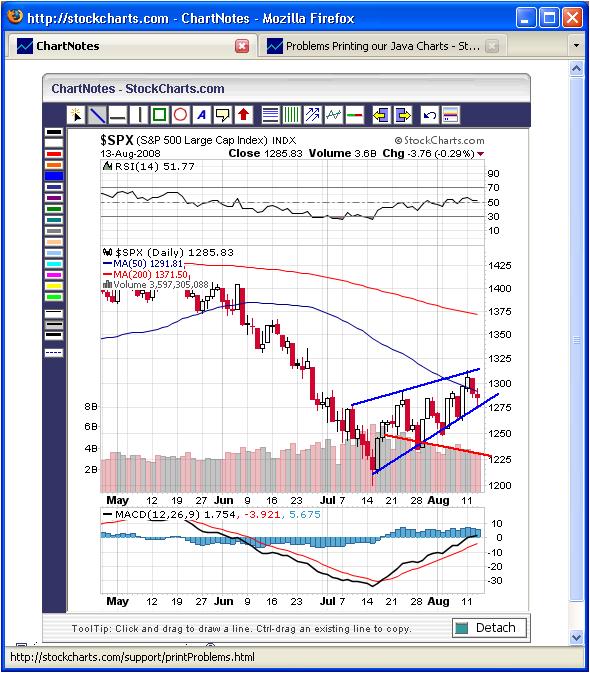The height and width of the screenshot is (673, 590).
Task: Select the red circle shape tool
Action: (x=181, y=115)
